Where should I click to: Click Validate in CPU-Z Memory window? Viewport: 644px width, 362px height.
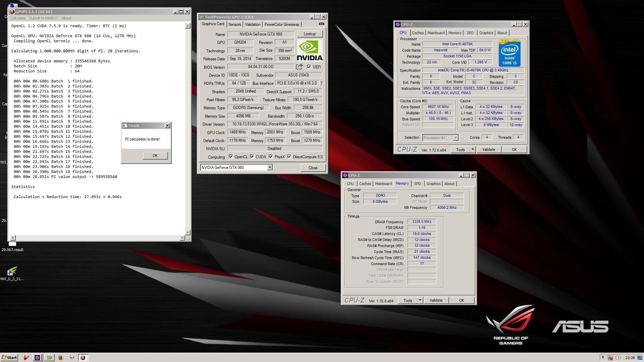tap(436, 300)
